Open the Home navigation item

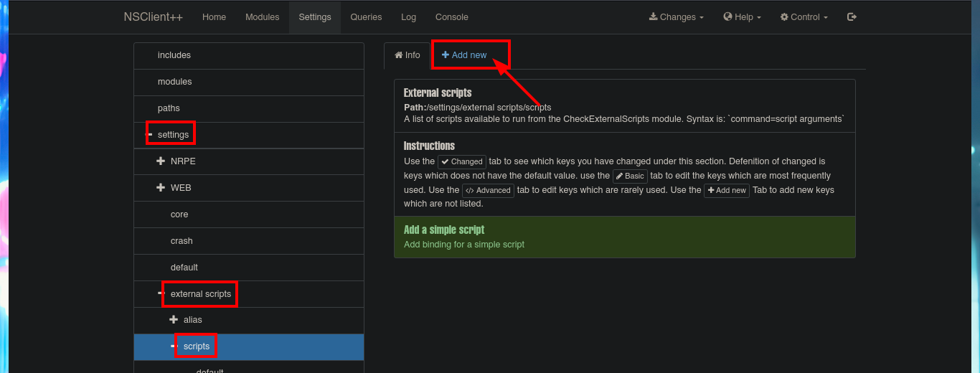(x=214, y=16)
